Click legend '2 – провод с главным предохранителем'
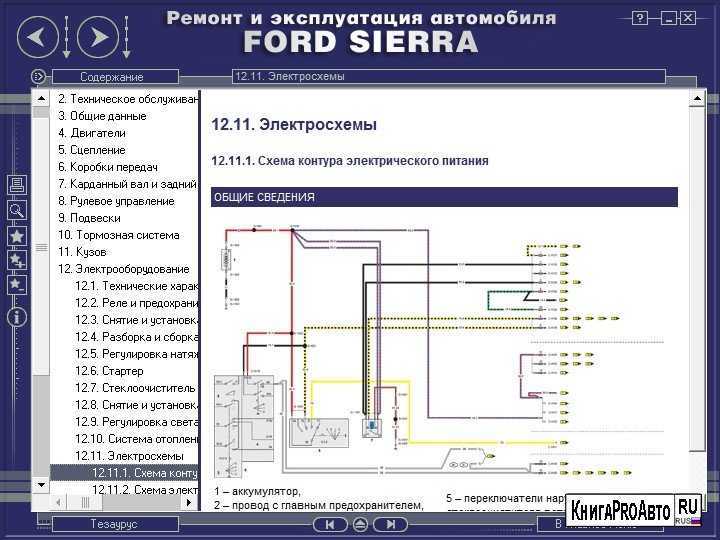Viewport: 720px width, 540px height. (318, 506)
